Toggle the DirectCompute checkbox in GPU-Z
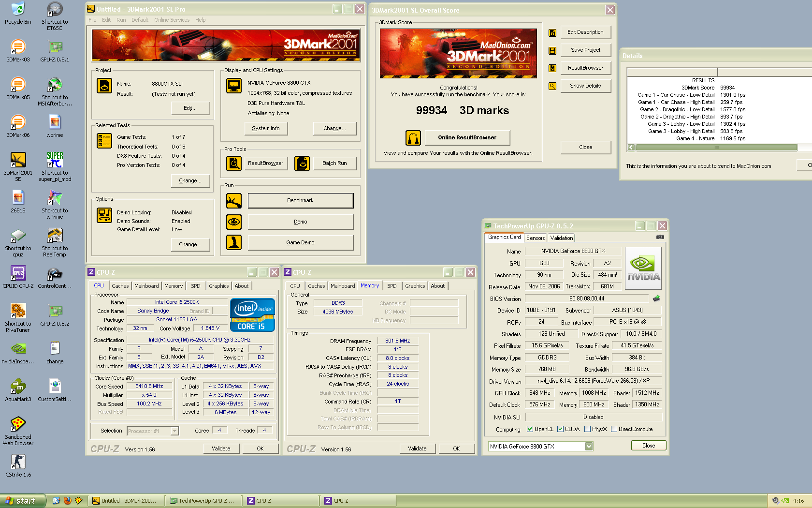The width and height of the screenshot is (812, 508). [614, 429]
